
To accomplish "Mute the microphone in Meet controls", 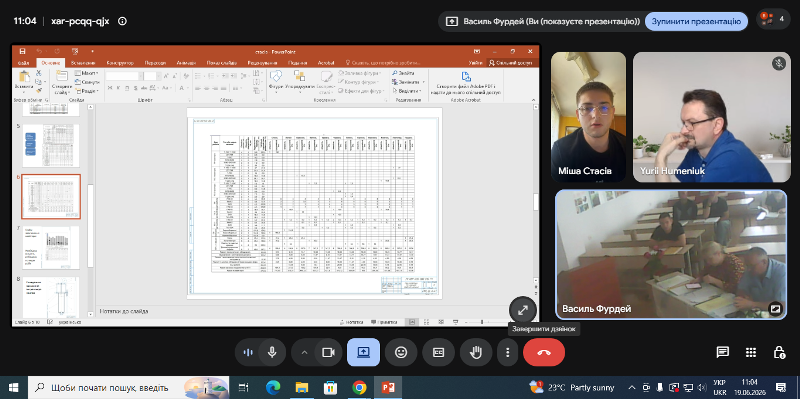I will 272,352.
